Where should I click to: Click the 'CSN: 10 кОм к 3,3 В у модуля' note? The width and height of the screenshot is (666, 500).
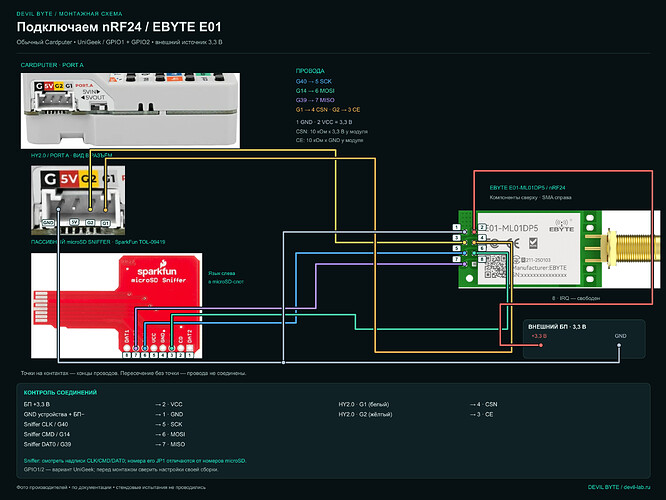point(332,132)
